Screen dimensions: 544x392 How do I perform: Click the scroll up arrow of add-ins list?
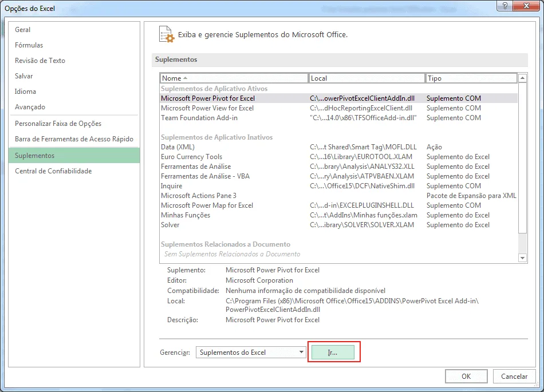coord(522,78)
